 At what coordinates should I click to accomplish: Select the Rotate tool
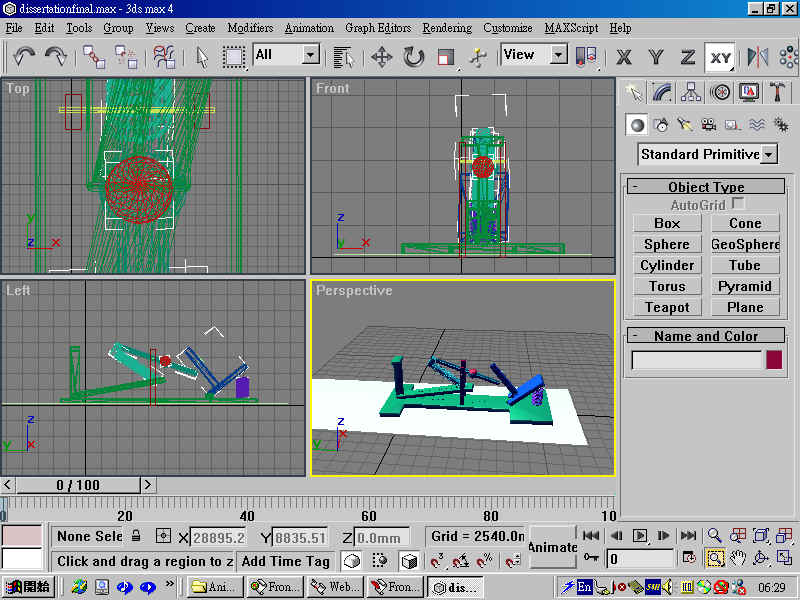point(413,57)
